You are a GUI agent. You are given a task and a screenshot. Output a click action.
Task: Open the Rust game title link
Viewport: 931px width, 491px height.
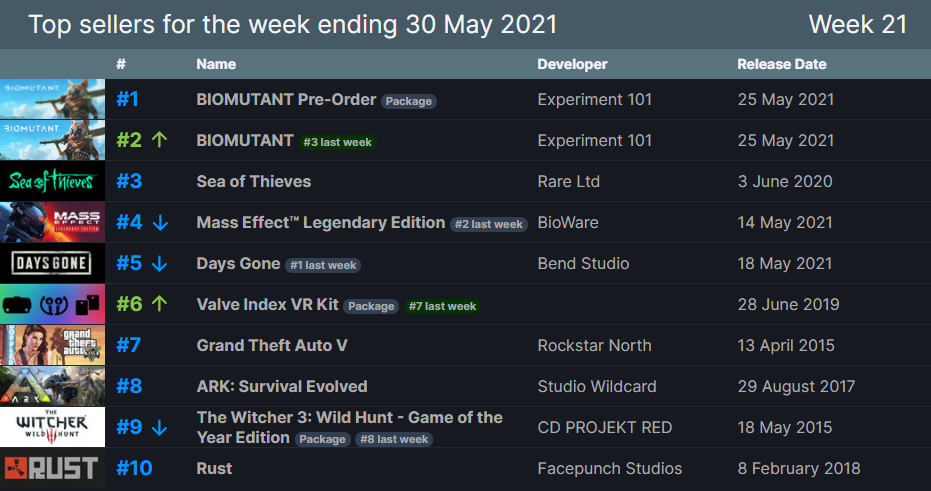[214, 468]
